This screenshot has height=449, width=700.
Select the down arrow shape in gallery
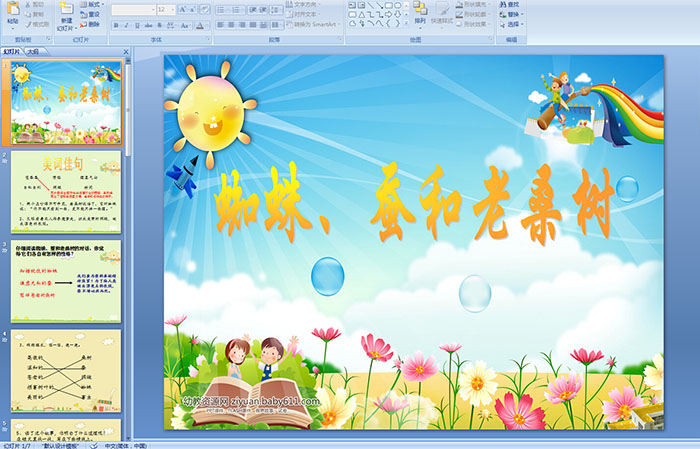tap(398, 15)
